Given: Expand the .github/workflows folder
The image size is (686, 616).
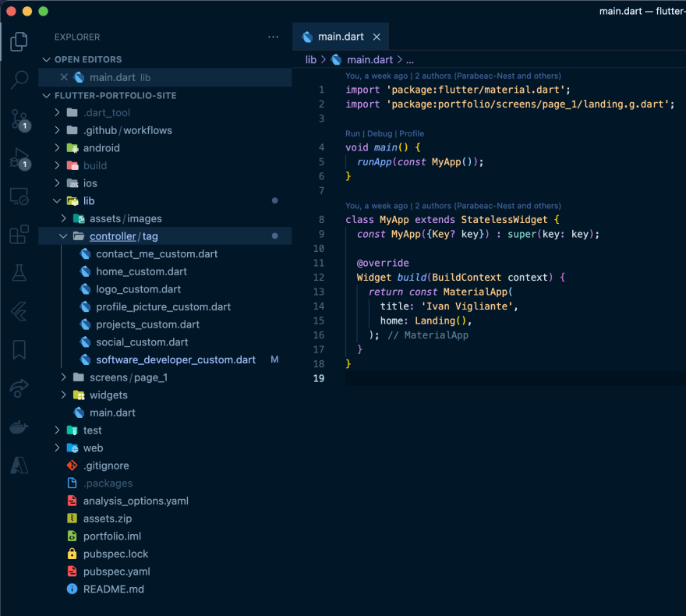Looking at the screenshot, I should [57, 130].
